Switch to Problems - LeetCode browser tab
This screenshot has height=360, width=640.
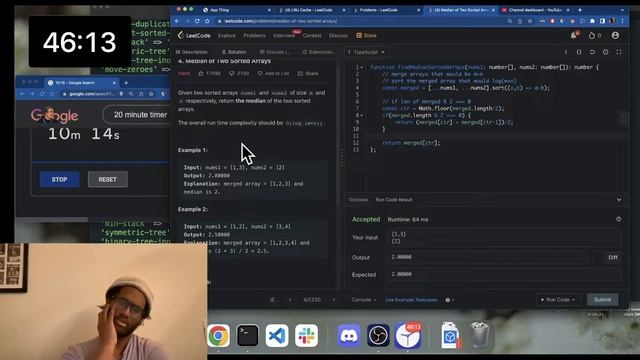[x=385, y=10]
